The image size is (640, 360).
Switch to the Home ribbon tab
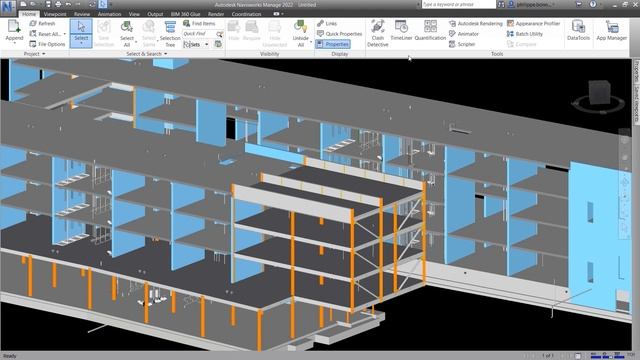pyautogui.click(x=29, y=14)
